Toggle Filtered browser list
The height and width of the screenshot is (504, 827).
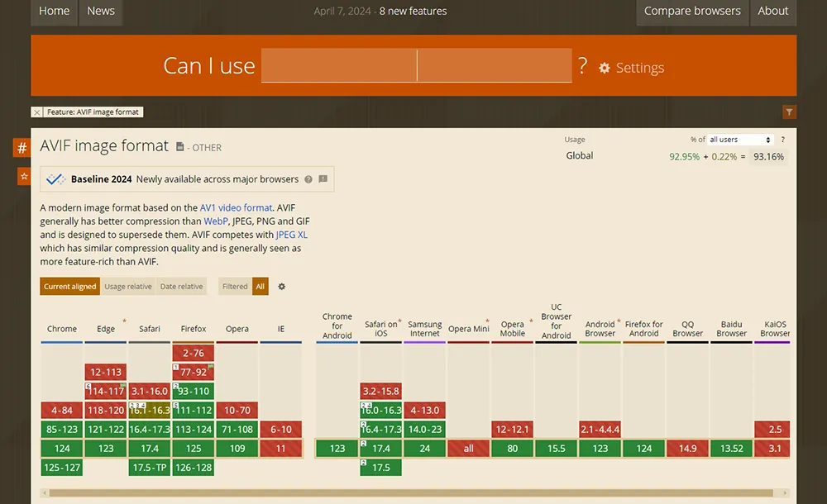tap(235, 286)
